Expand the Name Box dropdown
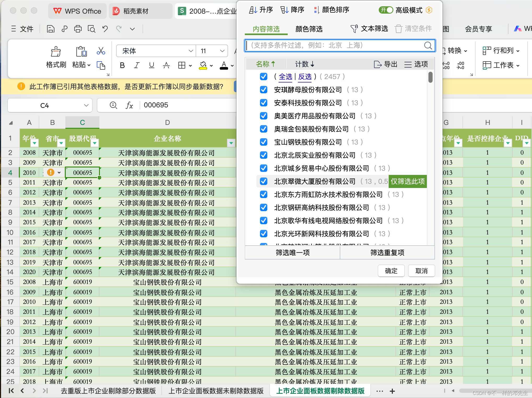This screenshot has height=398, width=532. [x=86, y=105]
